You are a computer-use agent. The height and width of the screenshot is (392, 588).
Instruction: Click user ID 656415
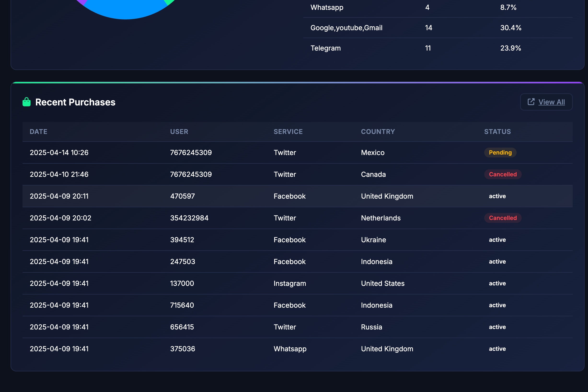(182, 327)
